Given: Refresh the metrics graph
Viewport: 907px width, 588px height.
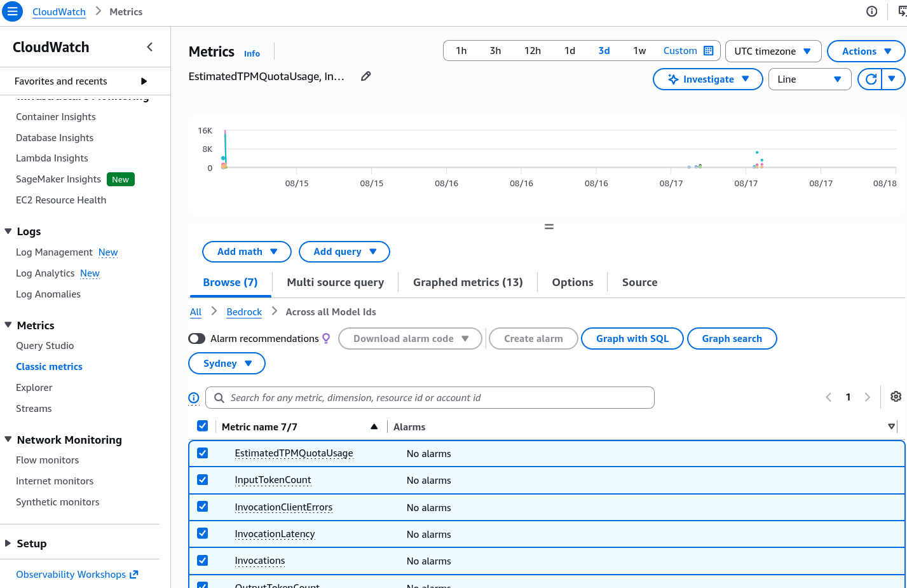Looking at the screenshot, I should 871,79.
